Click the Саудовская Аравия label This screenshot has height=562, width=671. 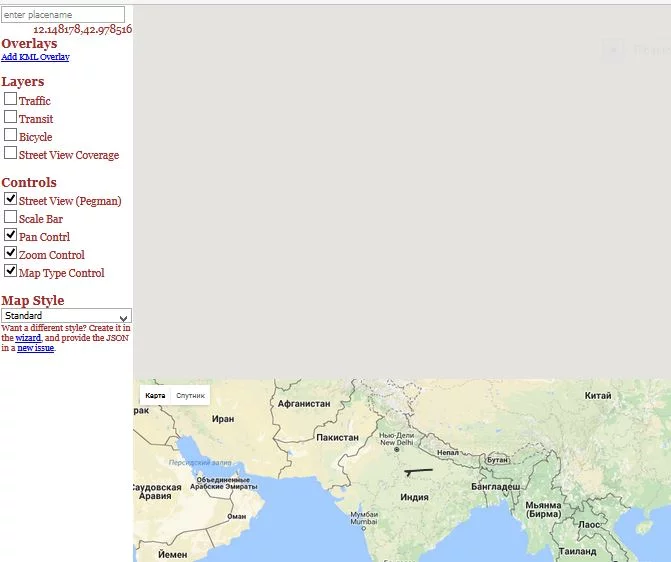[157, 492]
